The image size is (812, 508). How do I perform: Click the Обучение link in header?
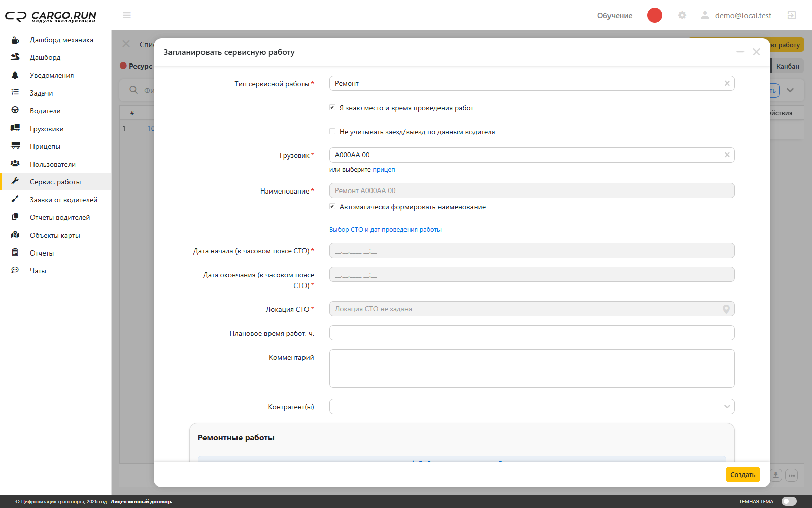615,16
